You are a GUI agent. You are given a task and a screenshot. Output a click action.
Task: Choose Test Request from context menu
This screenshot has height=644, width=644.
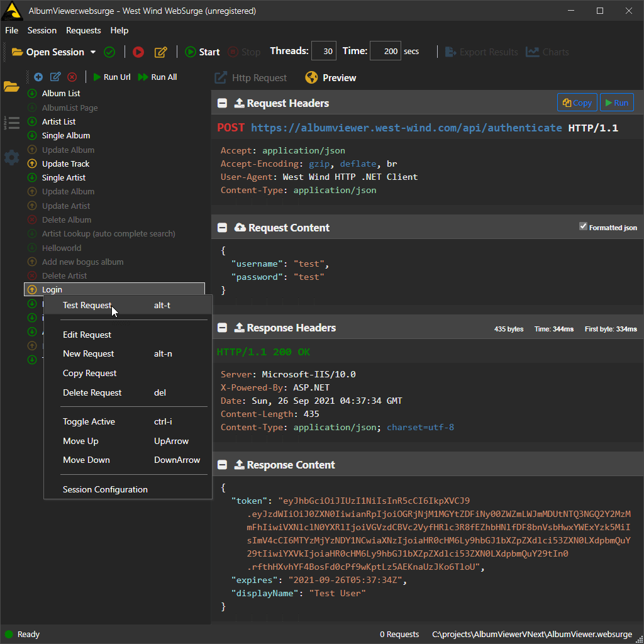click(x=87, y=305)
